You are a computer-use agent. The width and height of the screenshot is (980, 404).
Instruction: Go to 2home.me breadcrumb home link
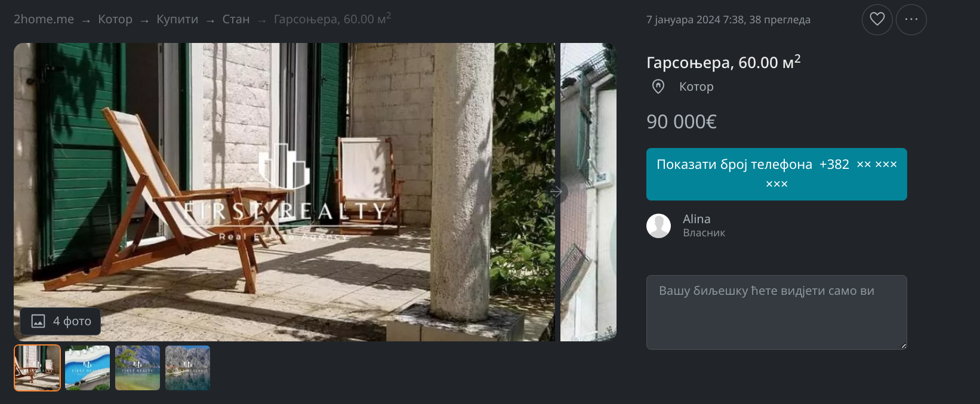(x=44, y=19)
